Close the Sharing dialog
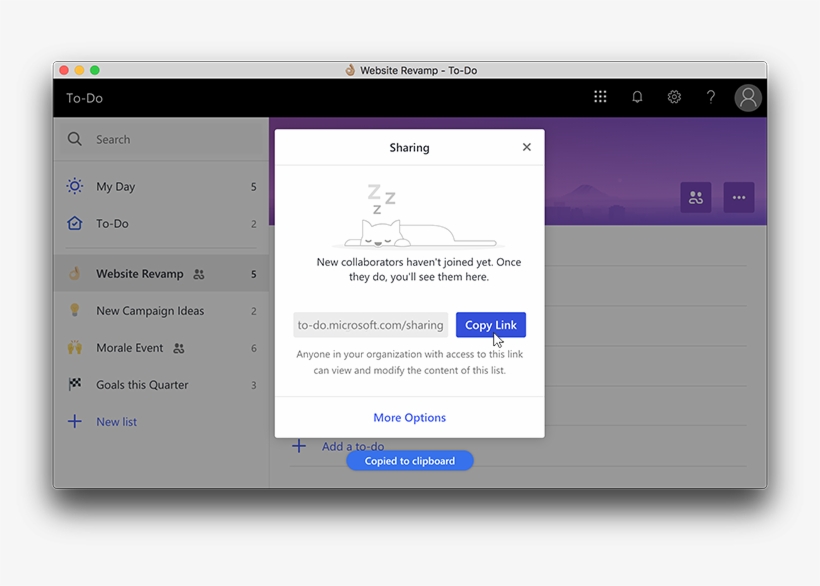The width and height of the screenshot is (820, 586). point(527,147)
